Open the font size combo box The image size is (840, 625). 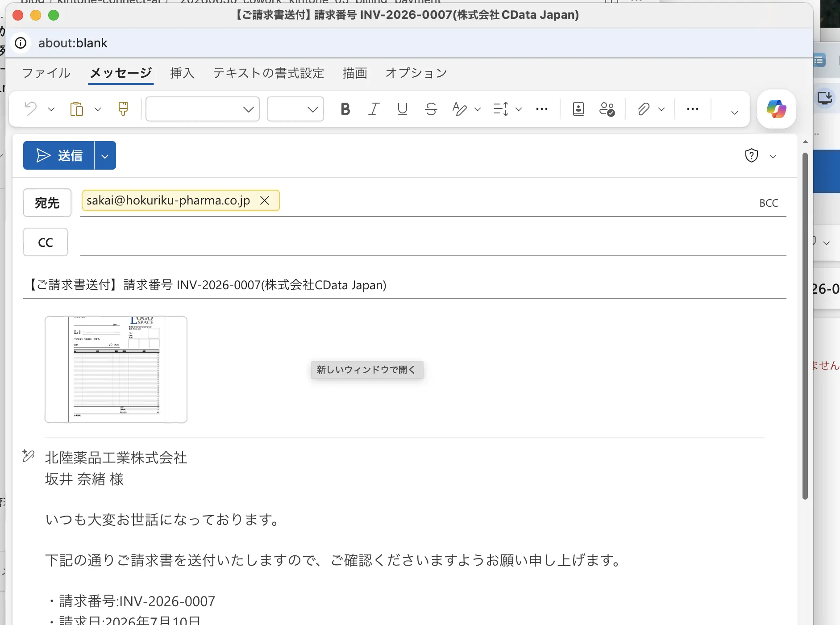(295, 109)
